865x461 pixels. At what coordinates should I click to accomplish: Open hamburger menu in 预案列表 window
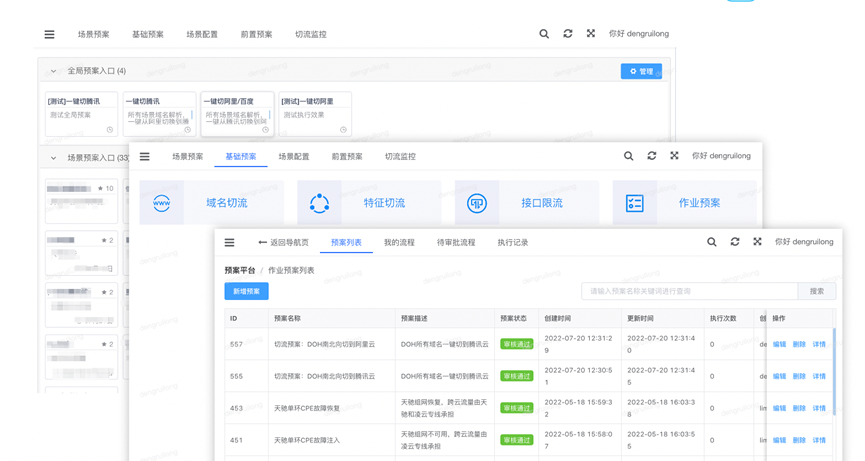pos(229,242)
